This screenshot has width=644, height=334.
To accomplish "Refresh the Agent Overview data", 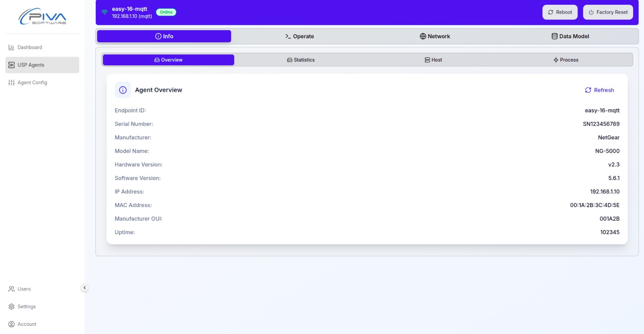I will click(599, 90).
